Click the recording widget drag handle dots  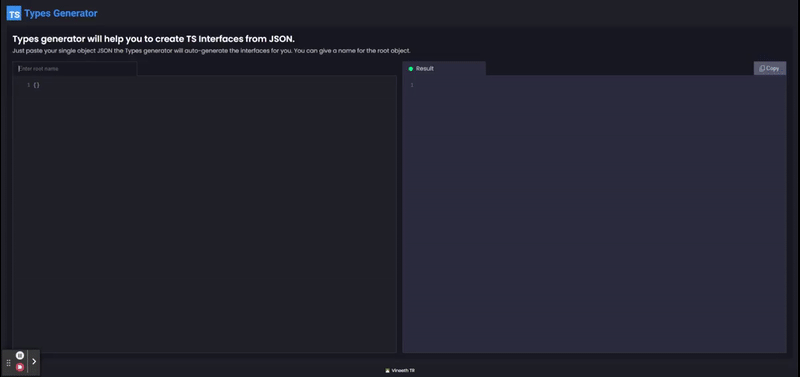pyautogui.click(x=8, y=363)
